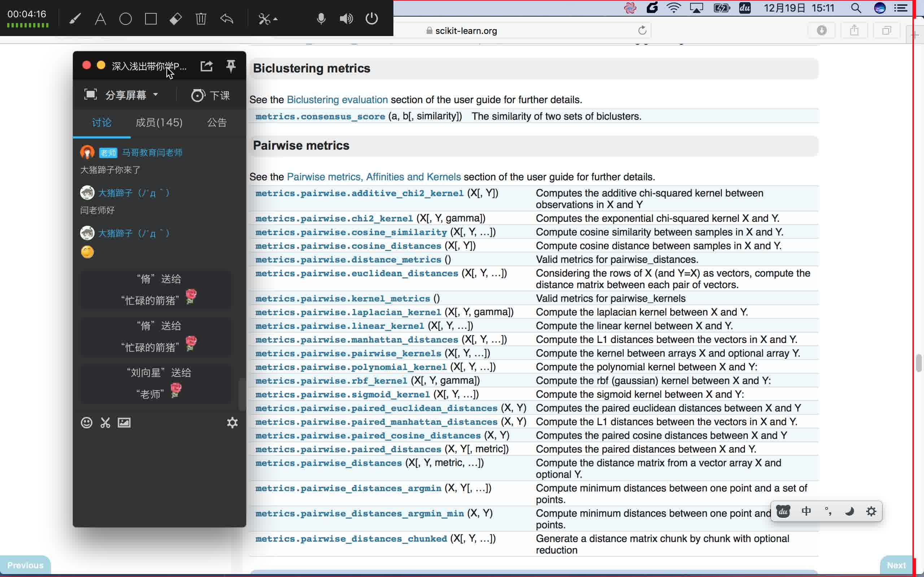
Task: Pin the classroom chat window
Action: click(231, 66)
